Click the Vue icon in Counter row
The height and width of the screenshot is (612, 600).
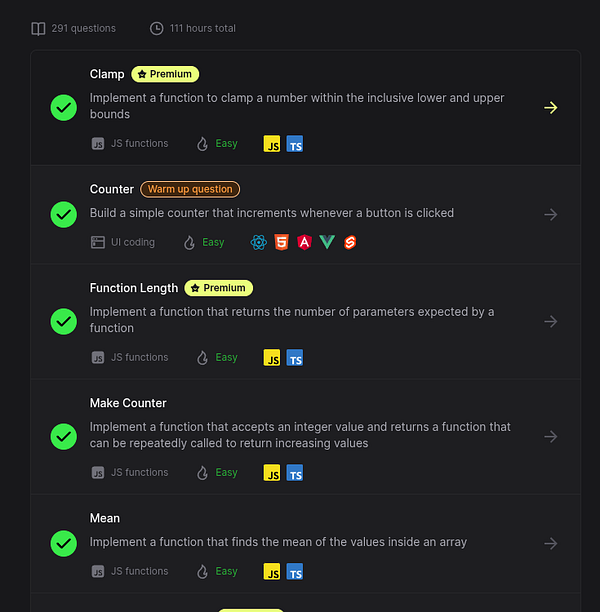tap(327, 242)
